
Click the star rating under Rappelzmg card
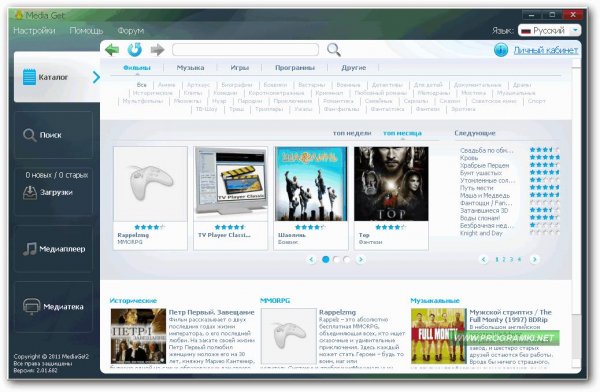150,227
